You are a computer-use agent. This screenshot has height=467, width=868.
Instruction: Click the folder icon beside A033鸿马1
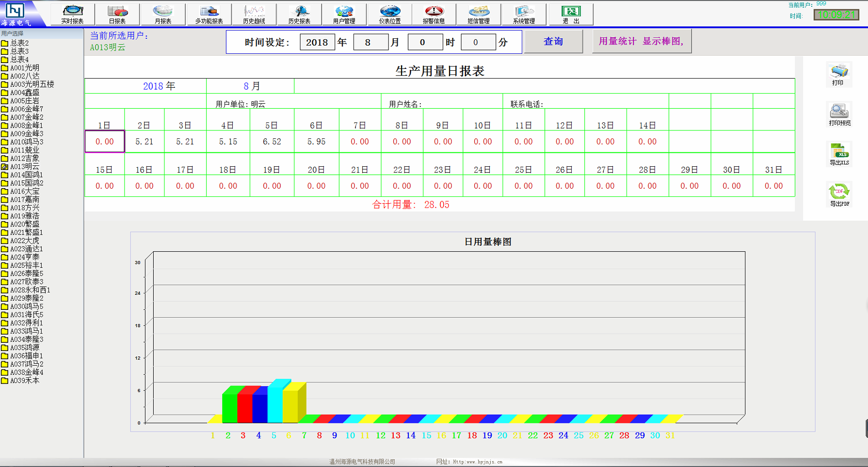click(x=5, y=331)
